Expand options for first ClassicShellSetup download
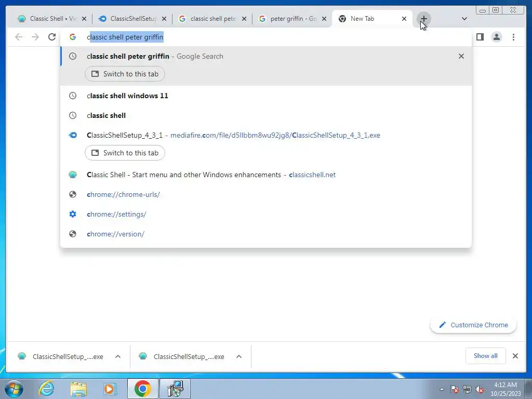Image resolution: width=532 pixels, height=399 pixels. pos(118,356)
